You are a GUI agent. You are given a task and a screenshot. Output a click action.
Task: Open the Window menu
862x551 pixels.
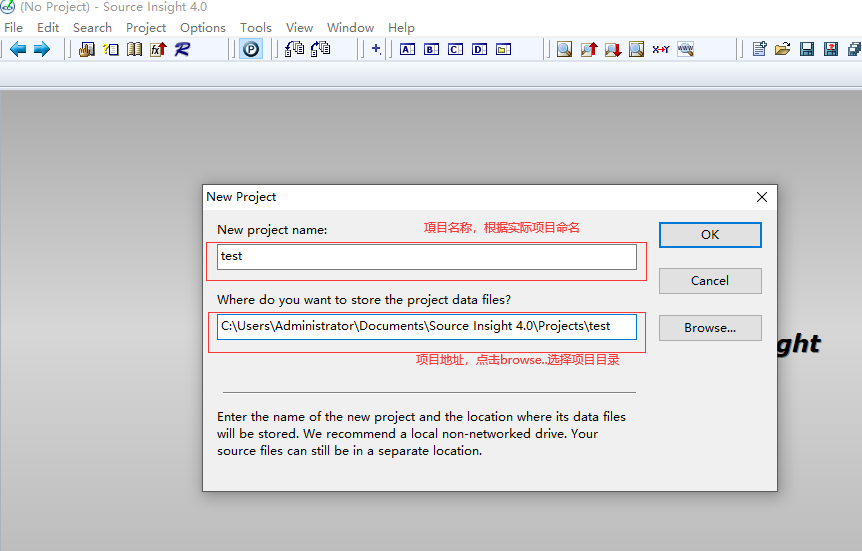(350, 27)
